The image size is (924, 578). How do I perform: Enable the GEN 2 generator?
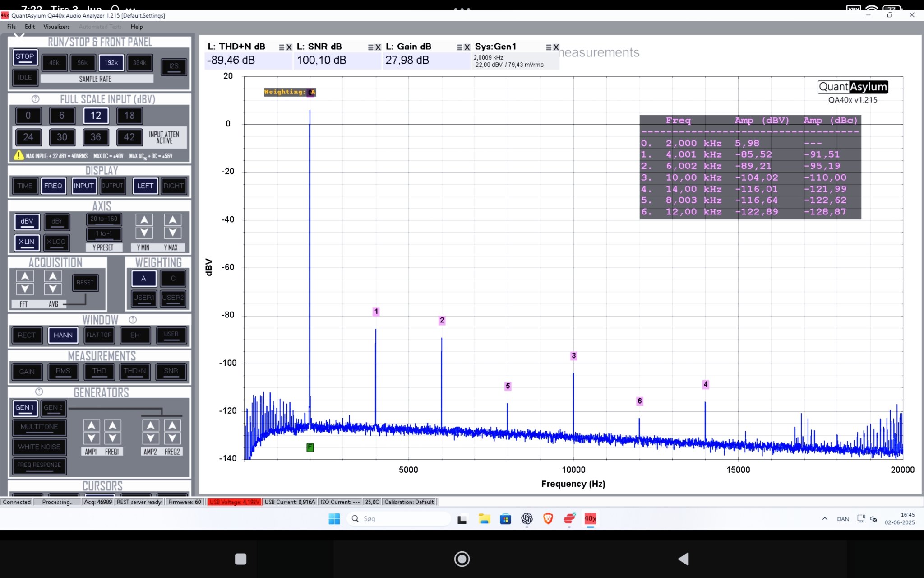(53, 408)
